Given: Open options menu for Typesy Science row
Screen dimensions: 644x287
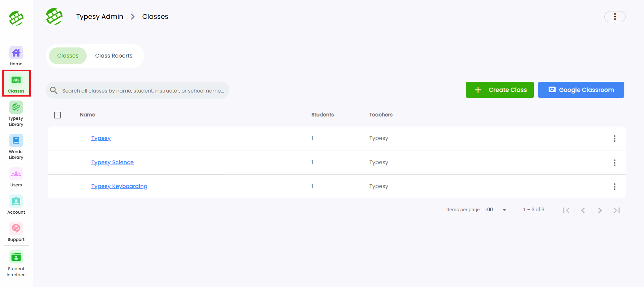Looking at the screenshot, I should (614, 163).
